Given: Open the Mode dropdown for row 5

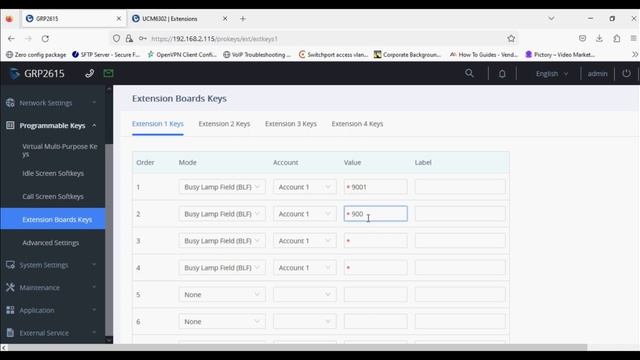Looking at the screenshot, I should pyautogui.click(x=222, y=295).
